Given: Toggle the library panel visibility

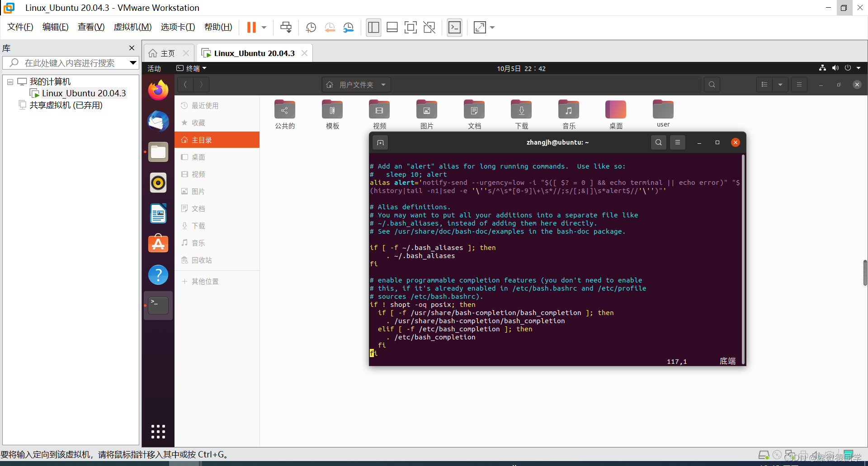Looking at the screenshot, I should [x=373, y=27].
